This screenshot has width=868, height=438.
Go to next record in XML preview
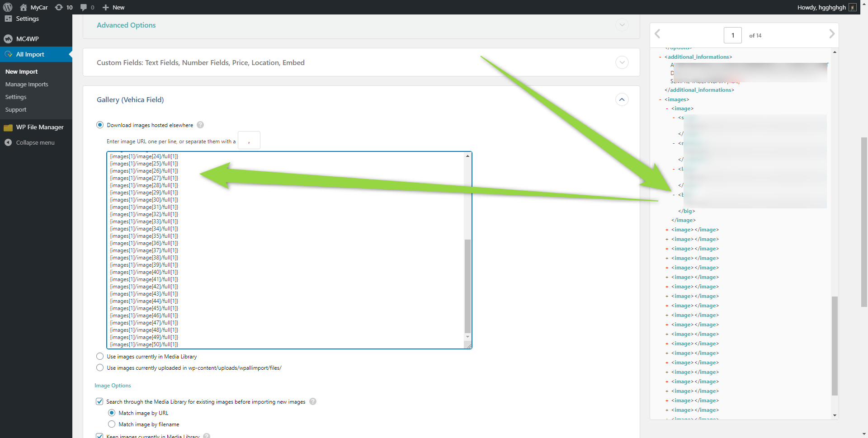pyautogui.click(x=831, y=34)
